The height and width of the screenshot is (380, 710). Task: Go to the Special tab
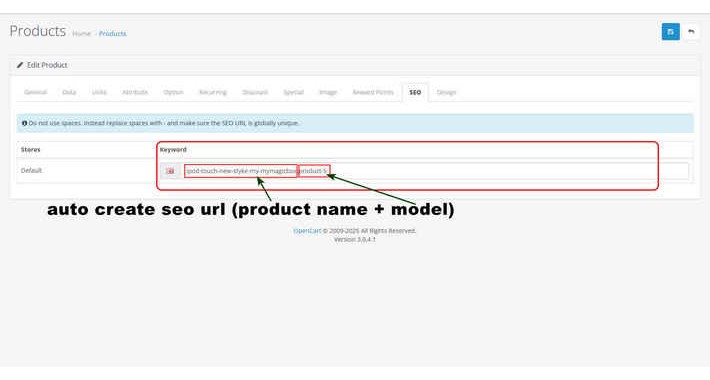[x=293, y=92]
